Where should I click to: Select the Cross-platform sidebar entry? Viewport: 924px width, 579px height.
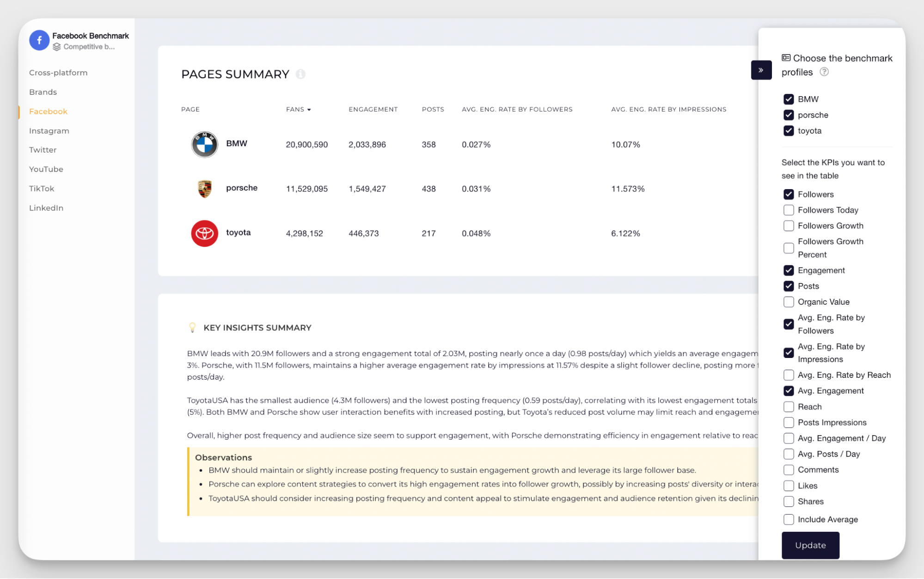(58, 72)
